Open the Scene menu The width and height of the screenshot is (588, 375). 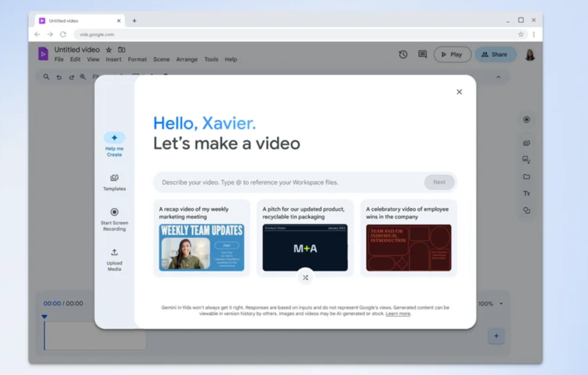[161, 59]
